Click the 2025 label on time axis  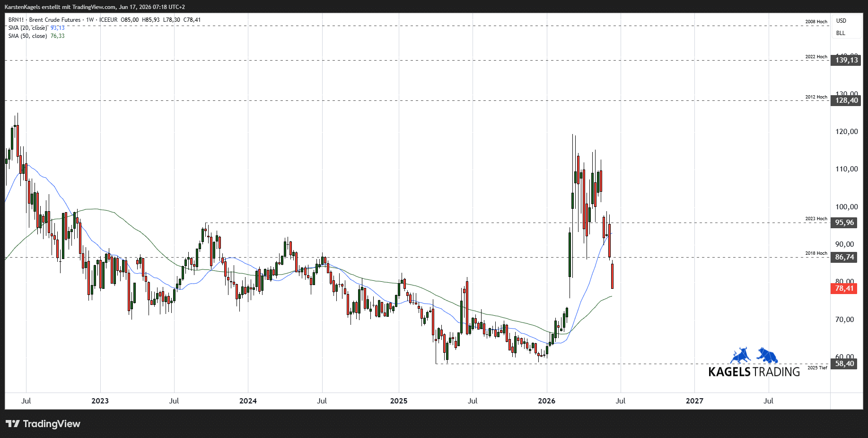point(399,401)
